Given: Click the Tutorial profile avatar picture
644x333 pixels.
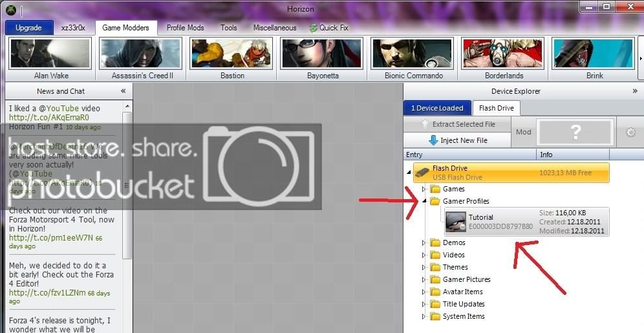Looking at the screenshot, I should (x=455, y=222).
